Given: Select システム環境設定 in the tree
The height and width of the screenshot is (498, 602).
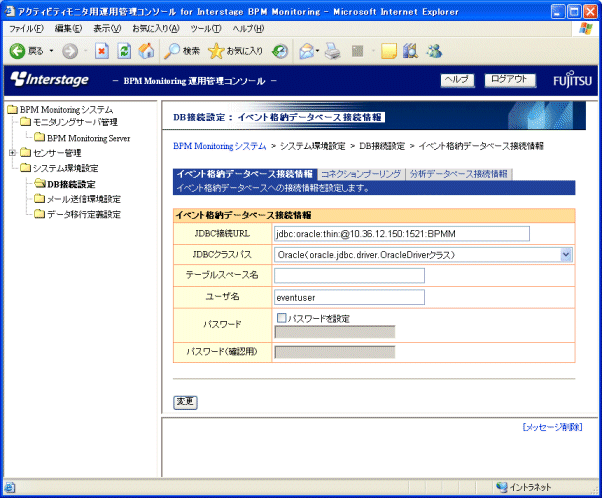Looking at the screenshot, I should click(66, 168).
